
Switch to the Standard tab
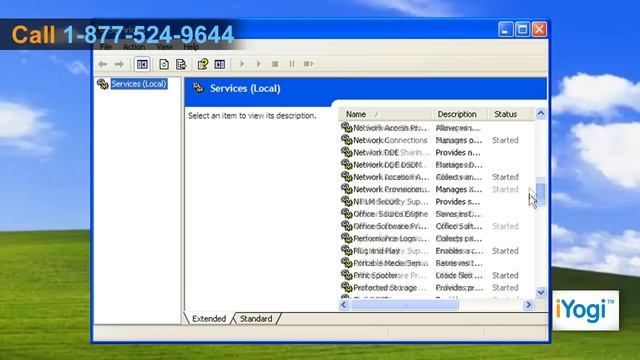(x=256, y=319)
